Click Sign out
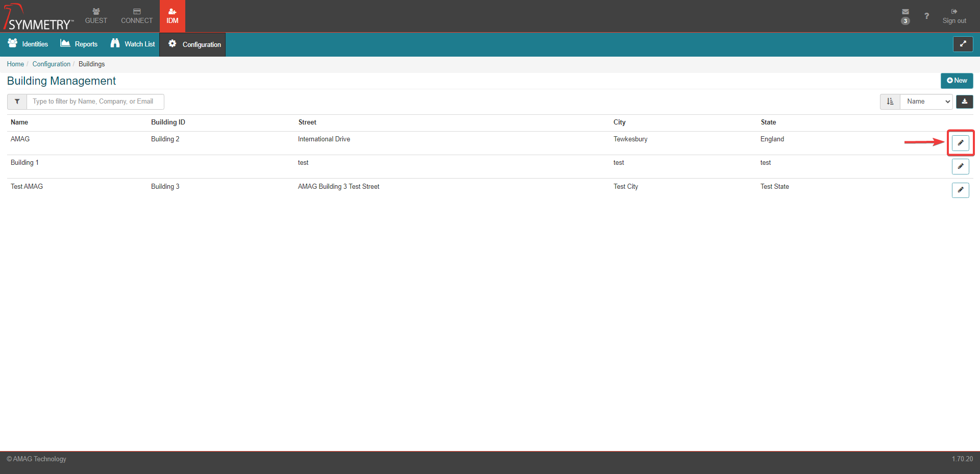Viewport: 980px width, 474px height. pyautogui.click(x=954, y=16)
